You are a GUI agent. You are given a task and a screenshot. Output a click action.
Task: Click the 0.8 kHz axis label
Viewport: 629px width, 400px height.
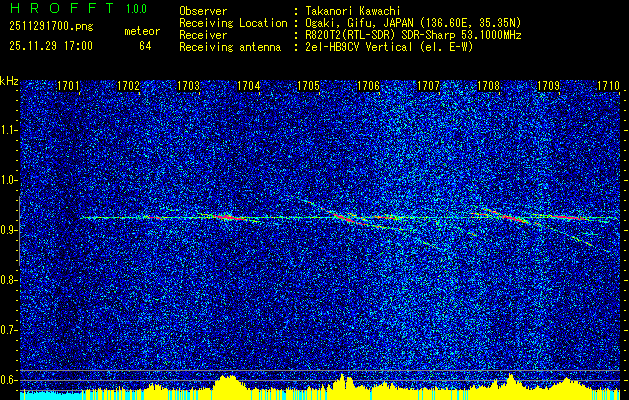tap(9, 280)
